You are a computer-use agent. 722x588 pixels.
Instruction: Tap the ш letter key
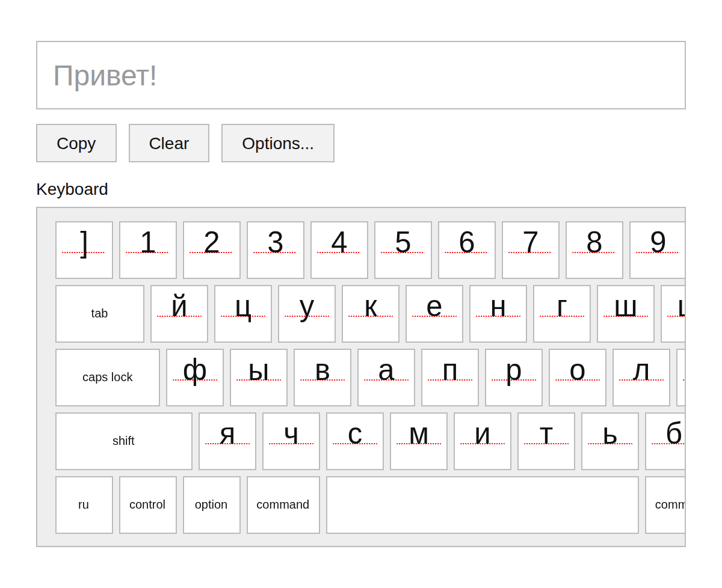point(626,314)
